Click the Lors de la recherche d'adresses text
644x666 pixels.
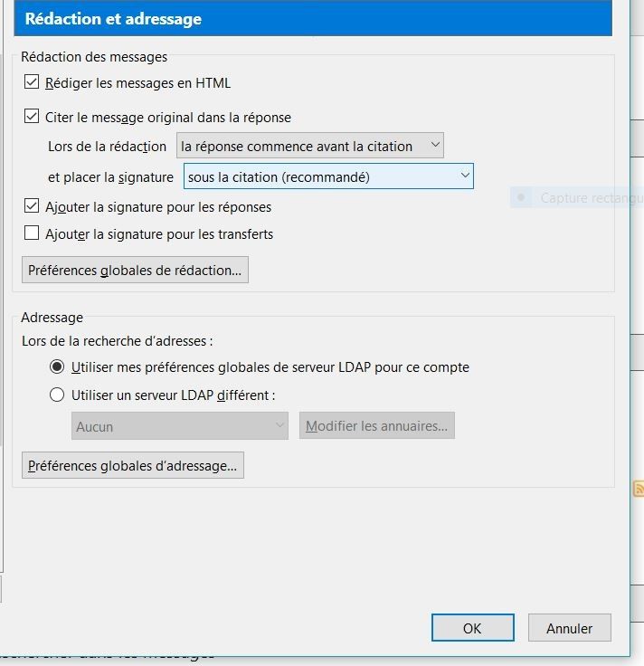tap(117, 341)
